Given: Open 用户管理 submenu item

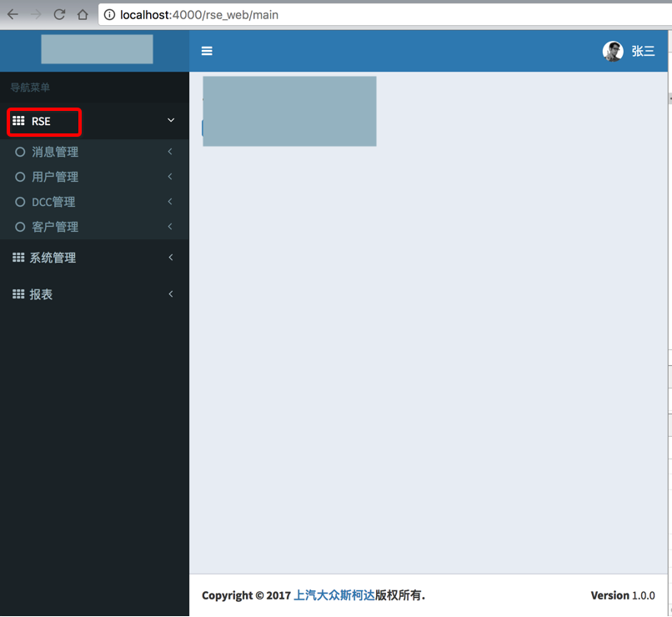Looking at the screenshot, I should click(55, 177).
